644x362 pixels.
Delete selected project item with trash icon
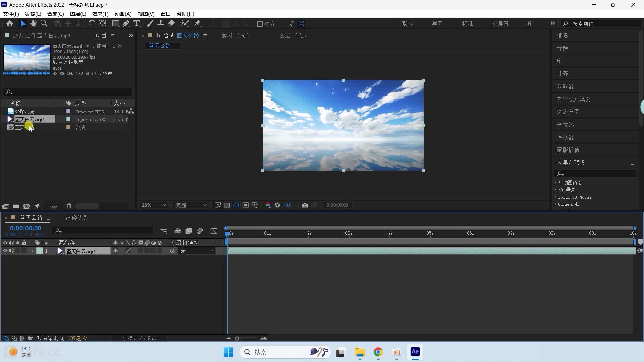(69, 206)
